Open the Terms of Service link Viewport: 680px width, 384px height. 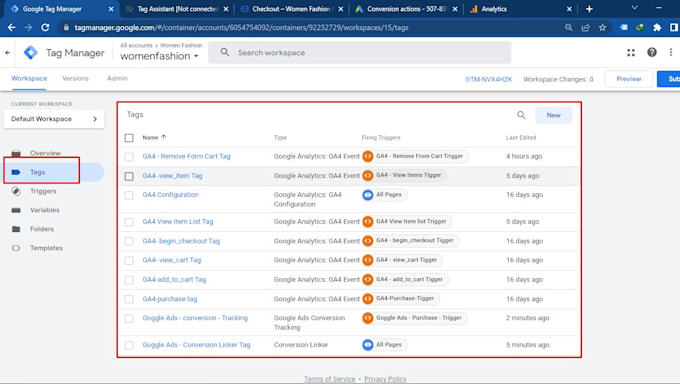(x=330, y=379)
